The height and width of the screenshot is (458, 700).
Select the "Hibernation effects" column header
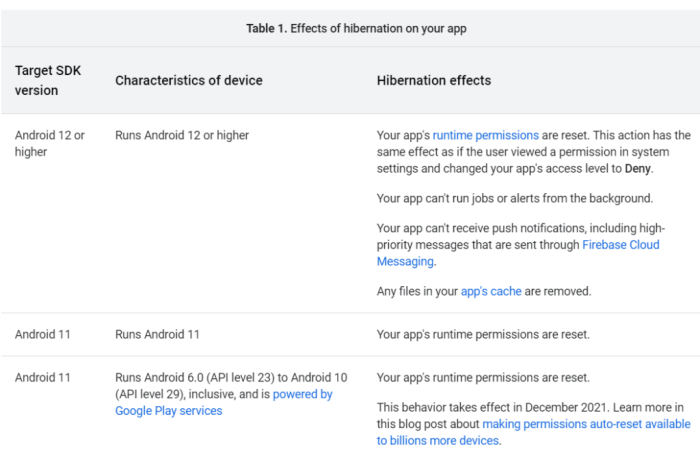pyautogui.click(x=433, y=80)
